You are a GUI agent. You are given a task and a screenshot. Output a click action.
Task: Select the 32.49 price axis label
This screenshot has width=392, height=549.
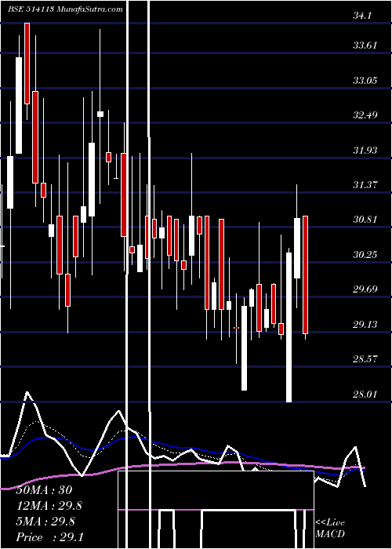coord(365,115)
